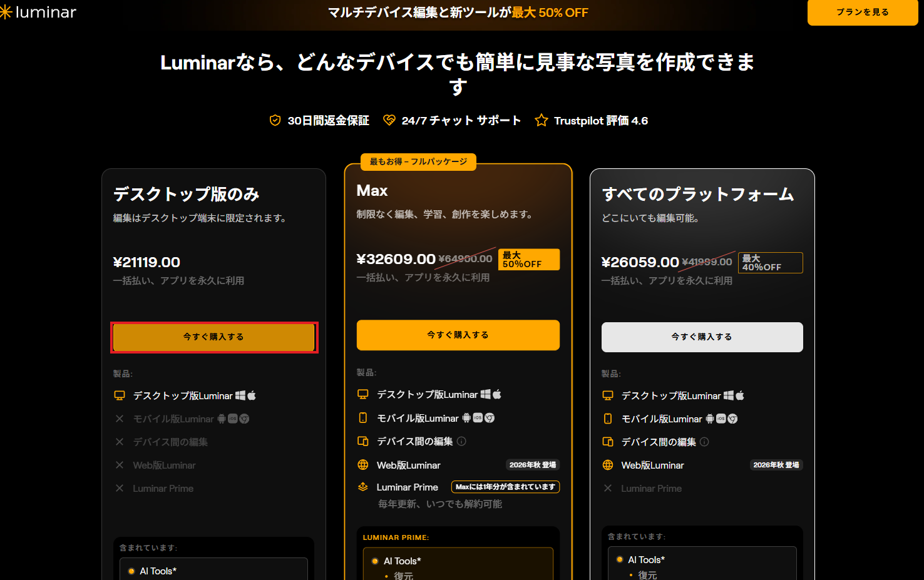Click the どこにいても編集可能。 description

pos(651,218)
